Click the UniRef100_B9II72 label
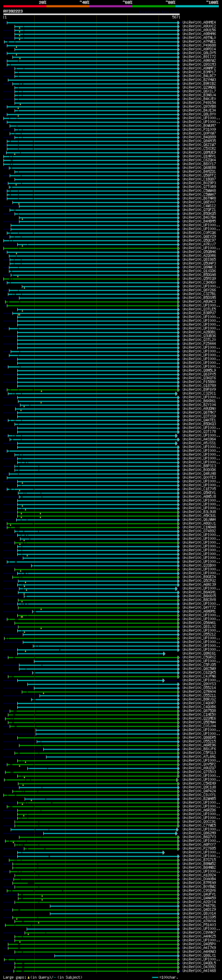Screen dimensions: 222x980 pos(199,57)
